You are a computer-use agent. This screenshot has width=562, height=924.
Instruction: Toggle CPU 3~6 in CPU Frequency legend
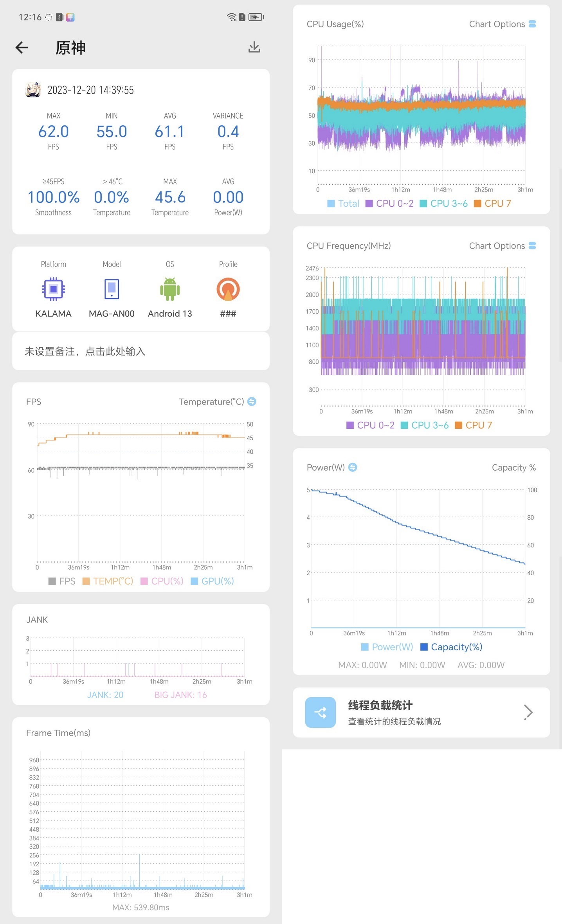tap(425, 425)
